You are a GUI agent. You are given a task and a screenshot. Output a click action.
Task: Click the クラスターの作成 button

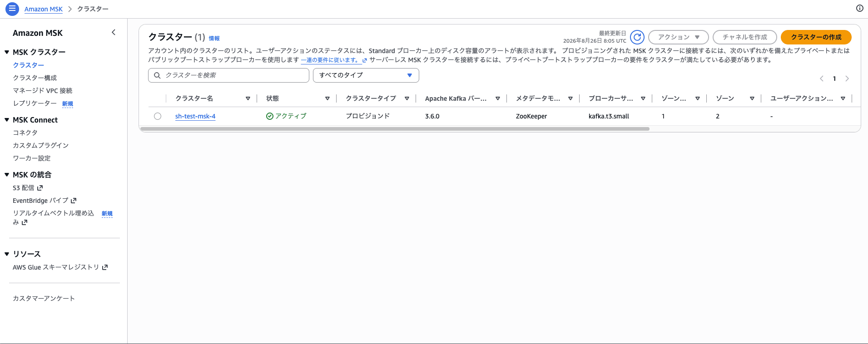click(816, 37)
